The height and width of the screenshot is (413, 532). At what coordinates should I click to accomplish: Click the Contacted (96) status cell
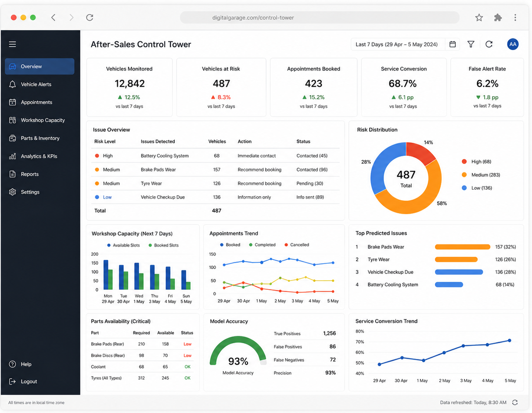click(312, 170)
